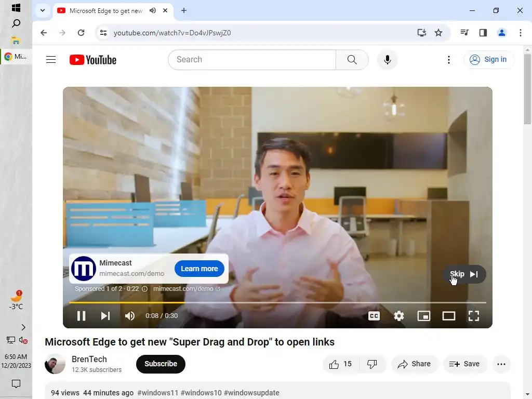This screenshot has width=532, height=399.
Task: Click the YouTube Search input box
Action: [x=252, y=60]
